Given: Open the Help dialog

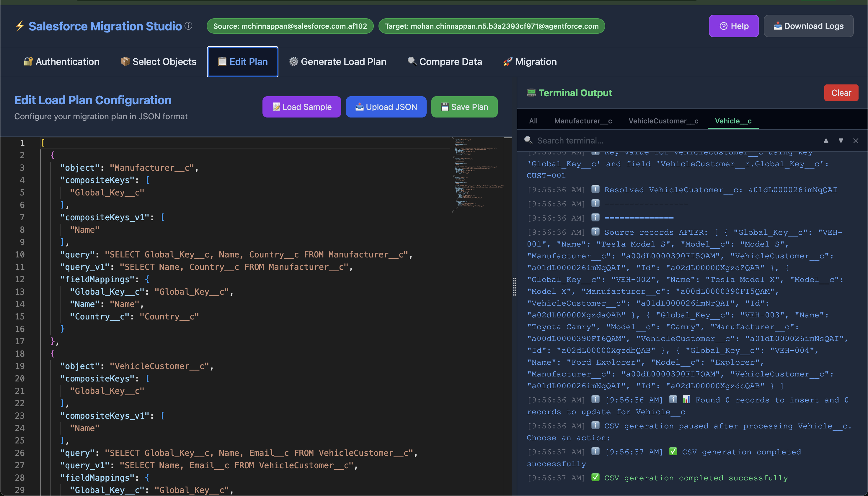Looking at the screenshot, I should (734, 26).
